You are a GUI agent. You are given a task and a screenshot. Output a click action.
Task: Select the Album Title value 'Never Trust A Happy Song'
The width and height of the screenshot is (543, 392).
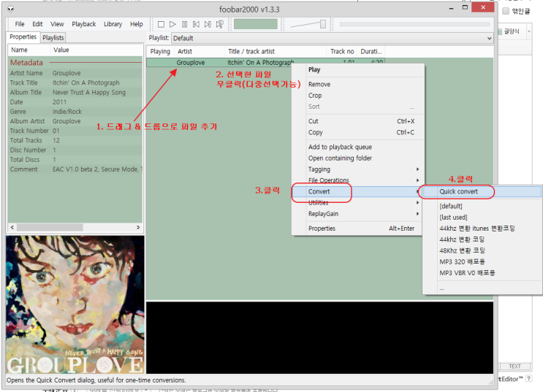[x=89, y=93]
